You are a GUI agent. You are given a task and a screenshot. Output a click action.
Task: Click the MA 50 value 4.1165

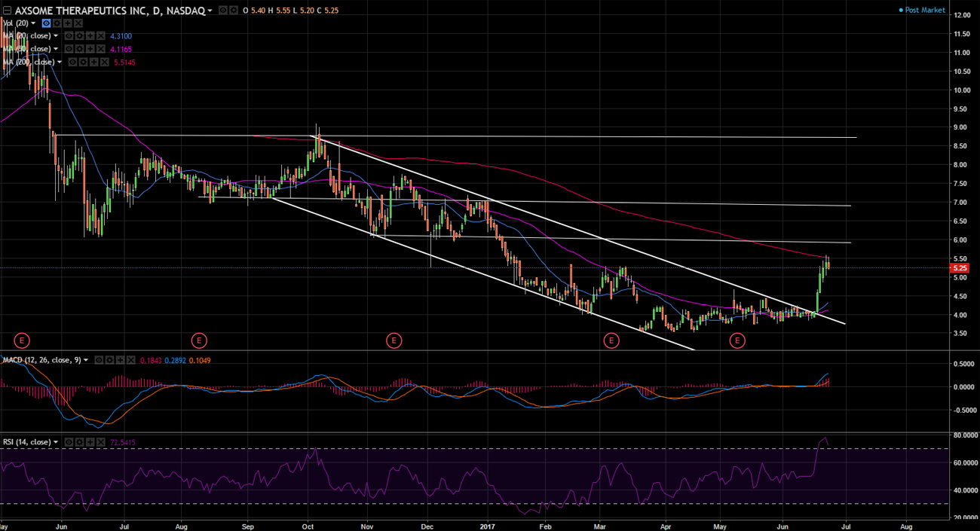coord(121,49)
